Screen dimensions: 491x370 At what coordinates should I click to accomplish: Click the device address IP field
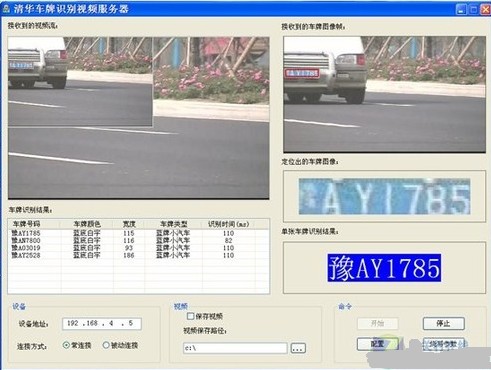pos(102,324)
